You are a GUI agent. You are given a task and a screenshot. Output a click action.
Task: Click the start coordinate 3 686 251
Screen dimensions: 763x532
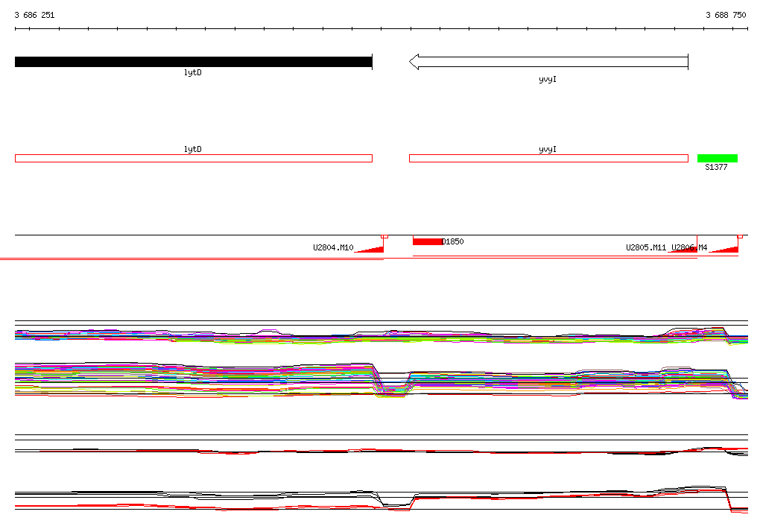[x=34, y=15]
